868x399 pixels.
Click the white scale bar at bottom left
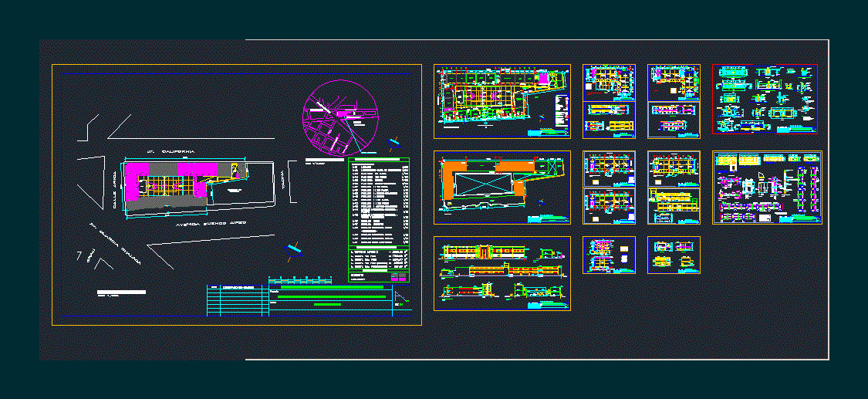(121, 292)
